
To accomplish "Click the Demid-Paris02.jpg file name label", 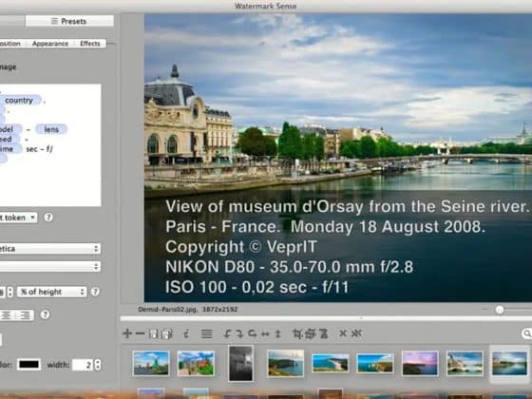I will 167,309.
